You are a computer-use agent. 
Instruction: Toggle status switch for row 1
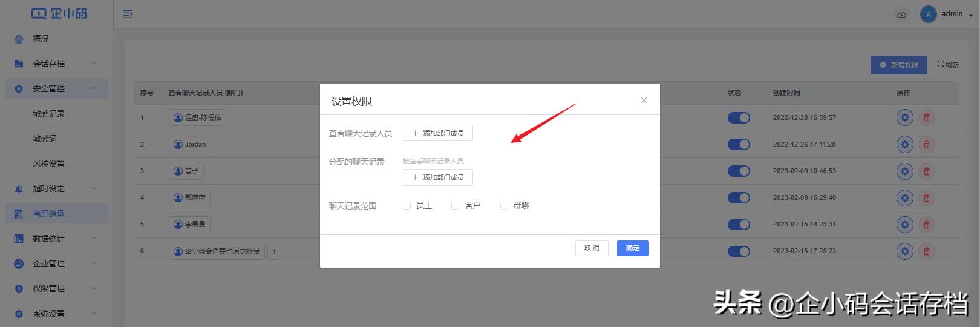pos(739,117)
